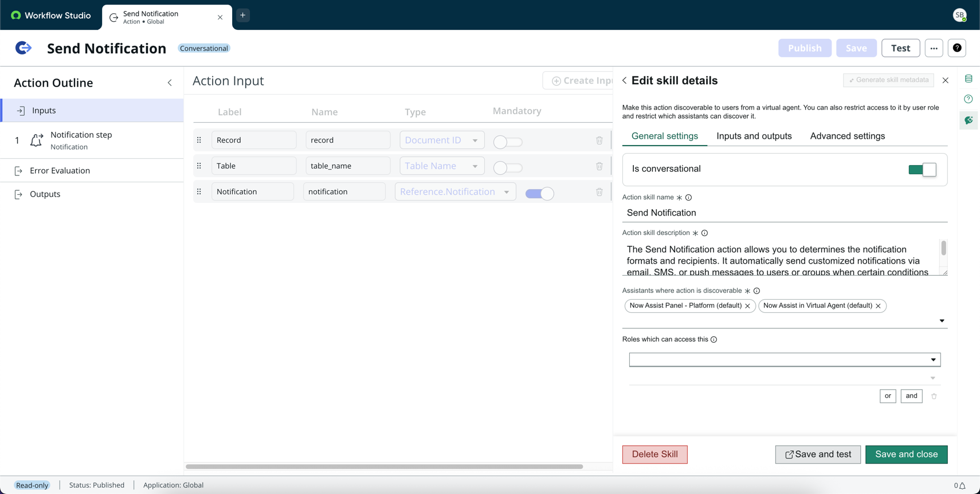Open the data pill sidebar icon

969,79
